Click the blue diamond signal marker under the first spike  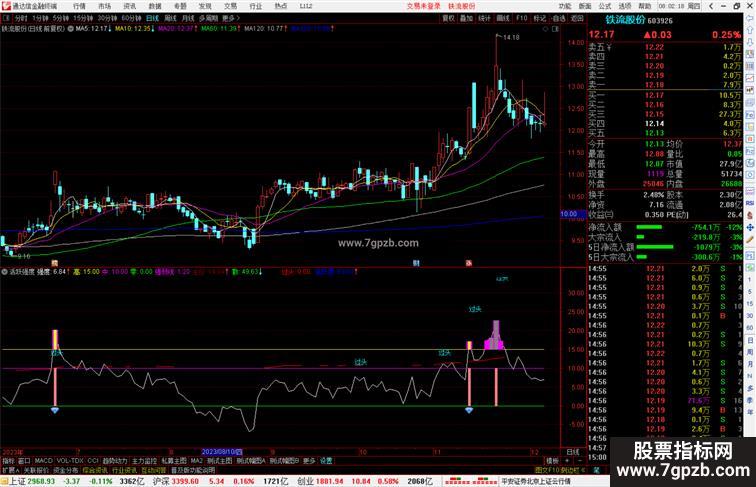click(54, 410)
